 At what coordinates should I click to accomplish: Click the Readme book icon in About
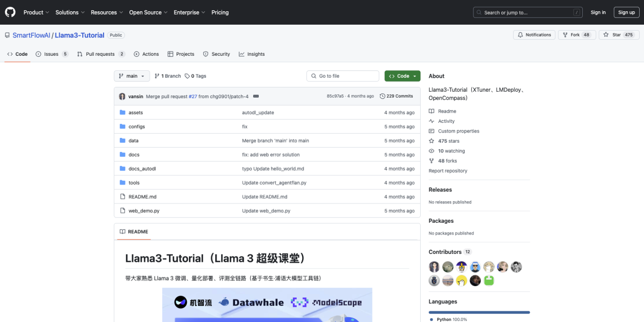click(431, 111)
